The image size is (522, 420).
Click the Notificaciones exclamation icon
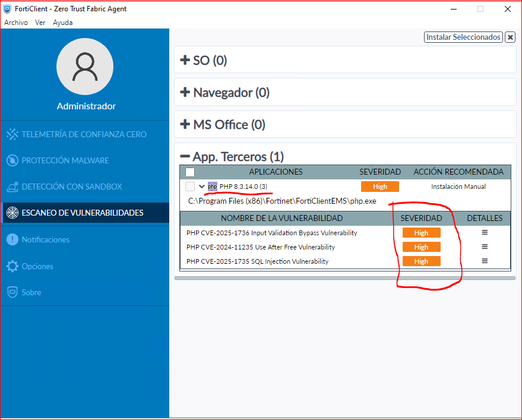(12, 239)
